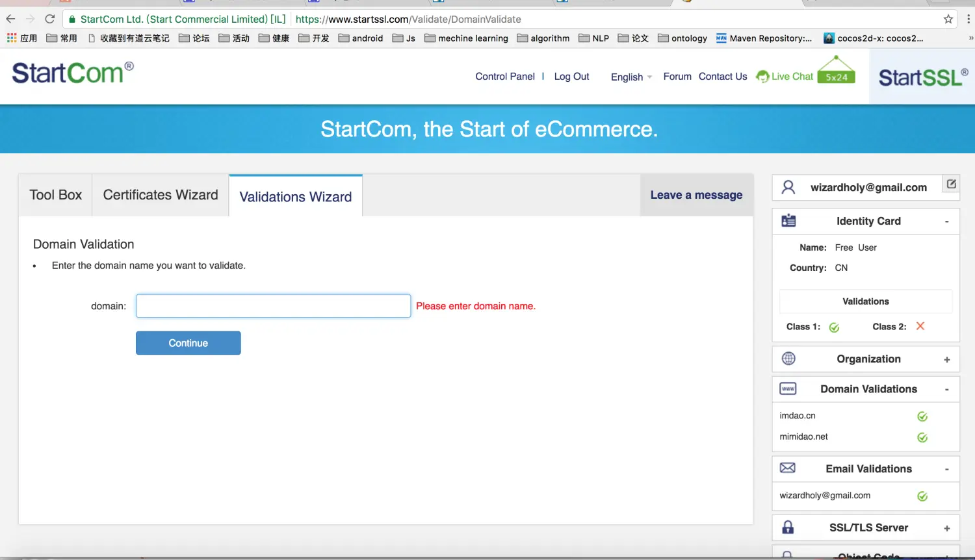The width and height of the screenshot is (975, 560).
Task: Click the checkmark beside the validated email address
Action: (922, 496)
